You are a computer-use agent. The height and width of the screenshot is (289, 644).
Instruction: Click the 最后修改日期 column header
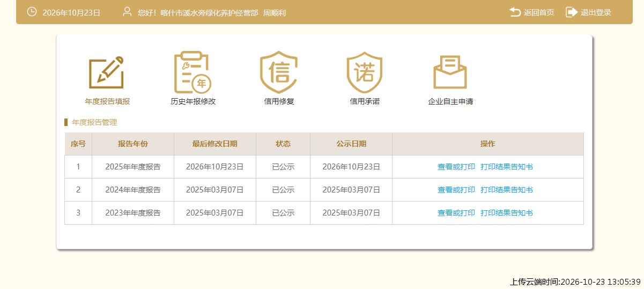[x=215, y=144]
